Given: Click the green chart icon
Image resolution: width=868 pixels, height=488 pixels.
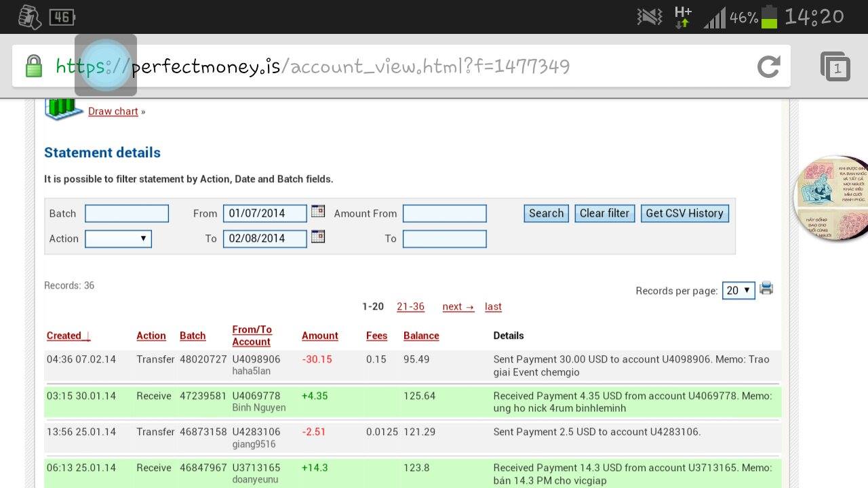Looking at the screenshot, I should coord(64,109).
